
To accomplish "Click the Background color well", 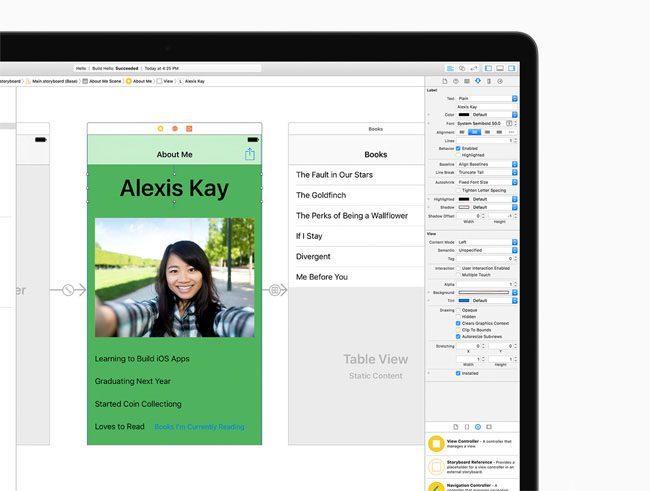I will pos(484,292).
